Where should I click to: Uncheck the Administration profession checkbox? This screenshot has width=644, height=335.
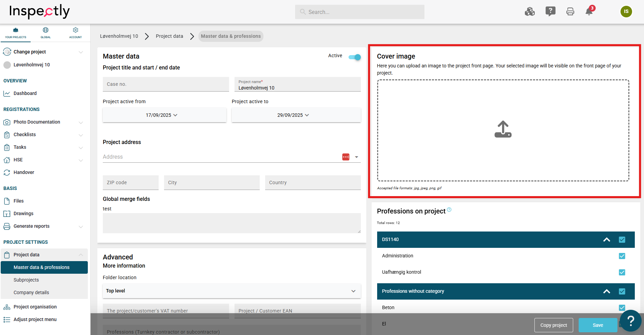pyautogui.click(x=622, y=256)
